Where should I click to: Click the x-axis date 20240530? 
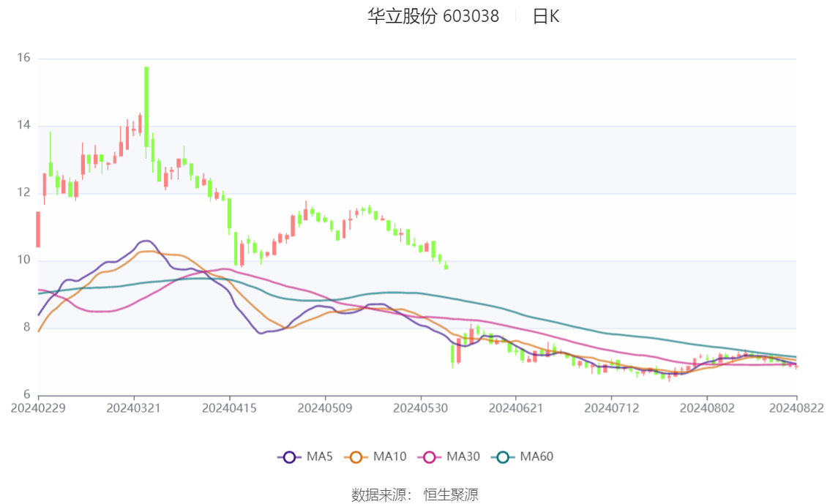pyautogui.click(x=420, y=408)
